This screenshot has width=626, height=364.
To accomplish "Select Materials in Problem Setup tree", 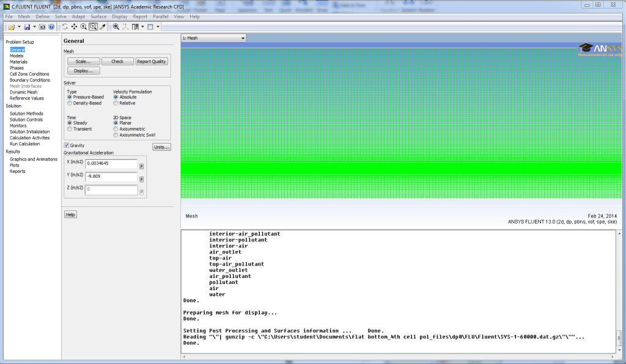I will [18, 62].
